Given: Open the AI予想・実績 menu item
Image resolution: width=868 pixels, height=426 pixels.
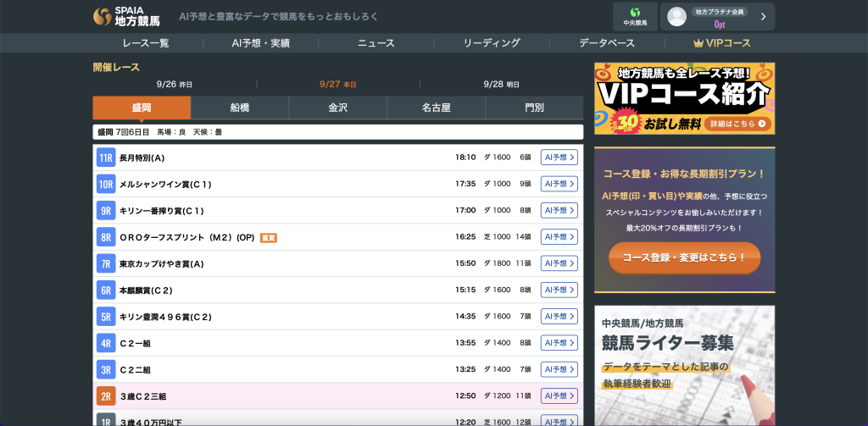Looking at the screenshot, I should point(261,43).
